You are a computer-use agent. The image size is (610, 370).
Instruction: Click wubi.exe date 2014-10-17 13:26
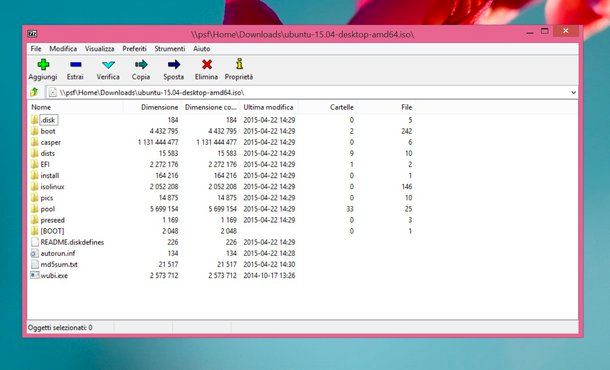[269, 275]
